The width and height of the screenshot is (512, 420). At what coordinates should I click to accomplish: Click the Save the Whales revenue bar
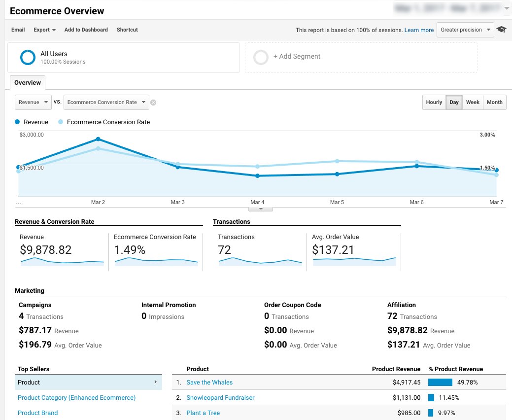(440, 382)
